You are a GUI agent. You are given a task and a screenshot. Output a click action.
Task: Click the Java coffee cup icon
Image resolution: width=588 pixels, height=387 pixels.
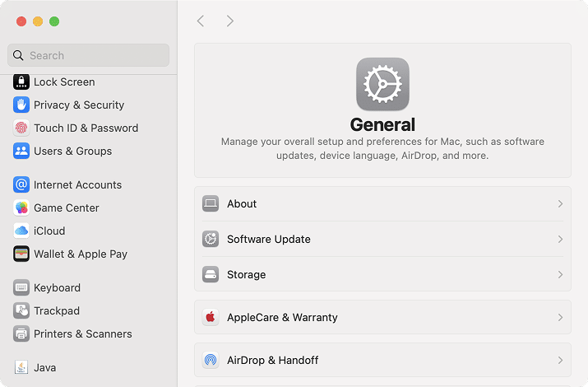coord(21,367)
